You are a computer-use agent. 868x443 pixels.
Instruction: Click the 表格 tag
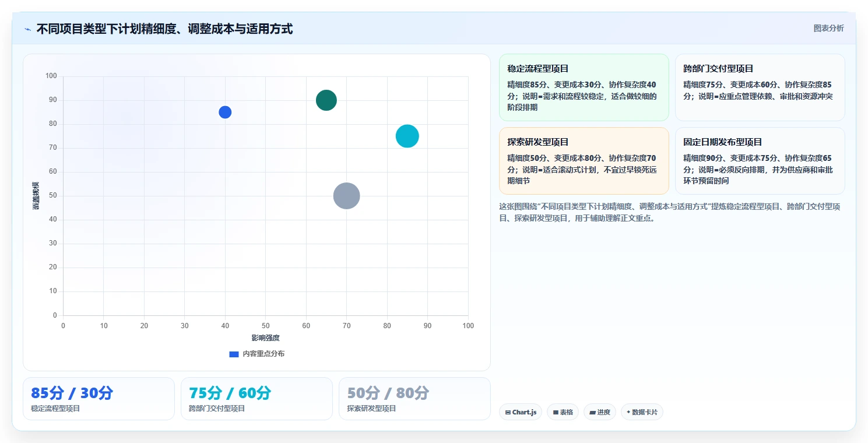tap(563, 412)
